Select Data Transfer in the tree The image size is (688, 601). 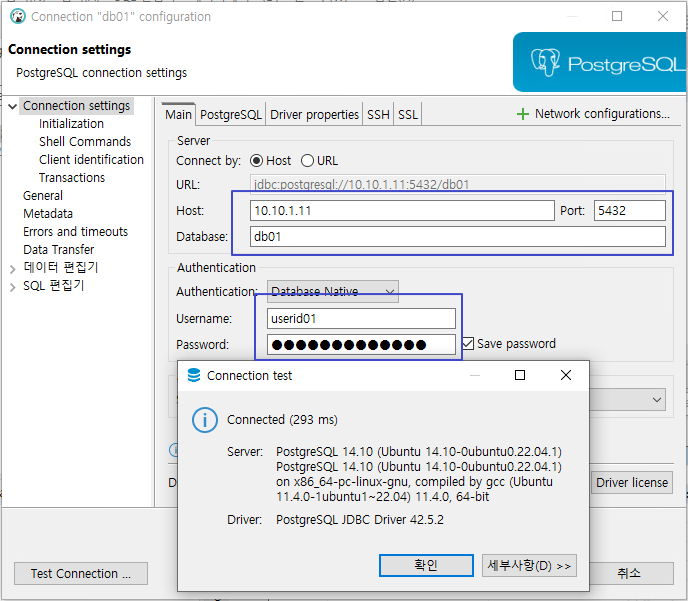[x=58, y=250]
